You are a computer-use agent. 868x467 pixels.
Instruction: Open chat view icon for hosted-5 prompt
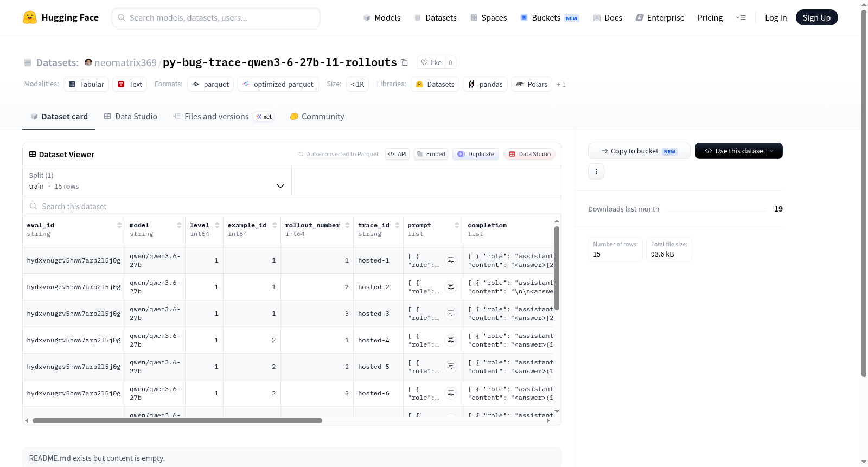click(451, 367)
